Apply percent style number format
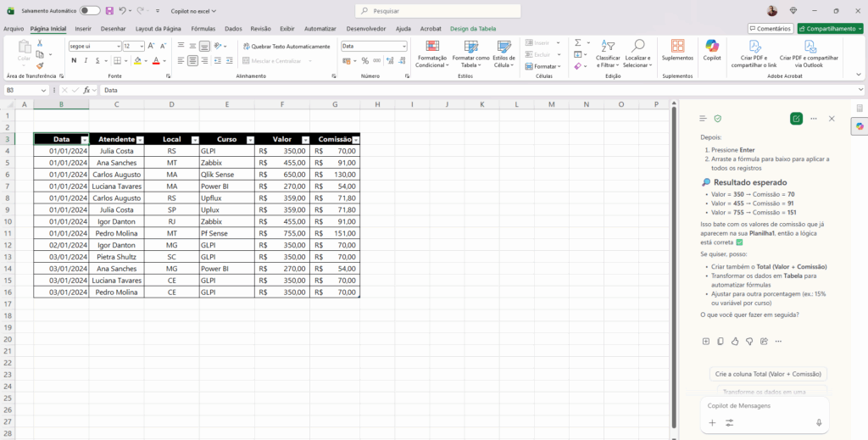 click(365, 61)
